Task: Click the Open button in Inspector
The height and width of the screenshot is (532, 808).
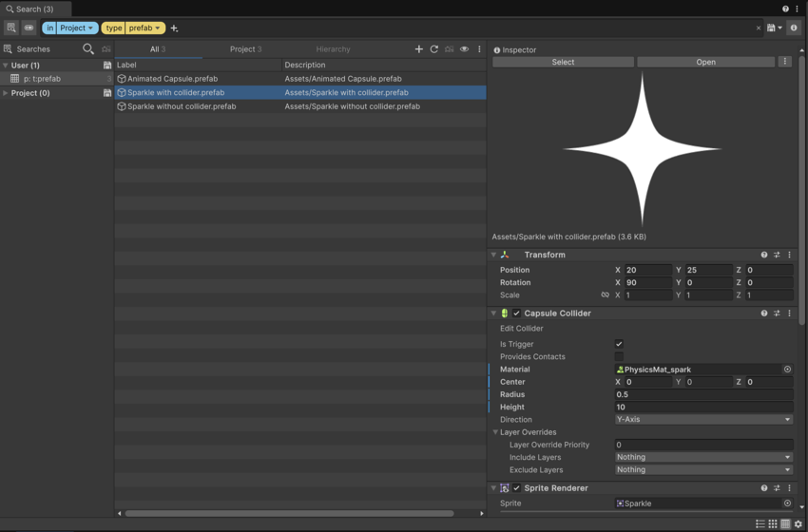Action: click(705, 62)
